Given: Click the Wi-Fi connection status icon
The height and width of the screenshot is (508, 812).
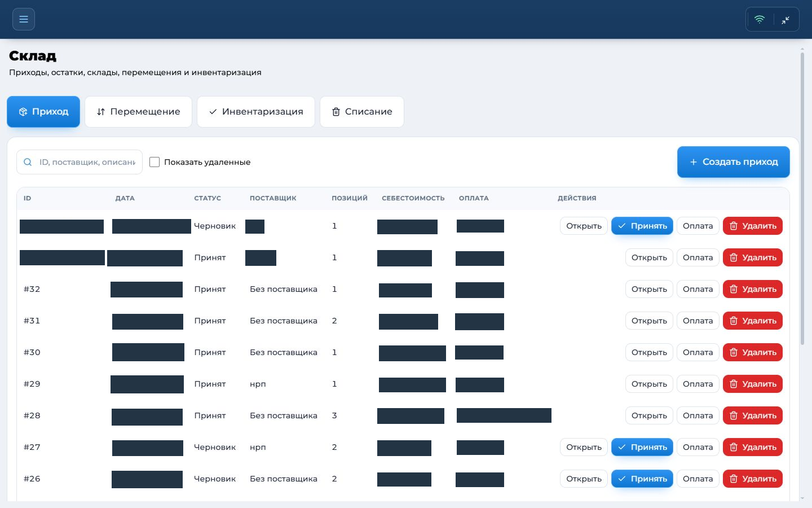Looking at the screenshot, I should coord(760,19).
